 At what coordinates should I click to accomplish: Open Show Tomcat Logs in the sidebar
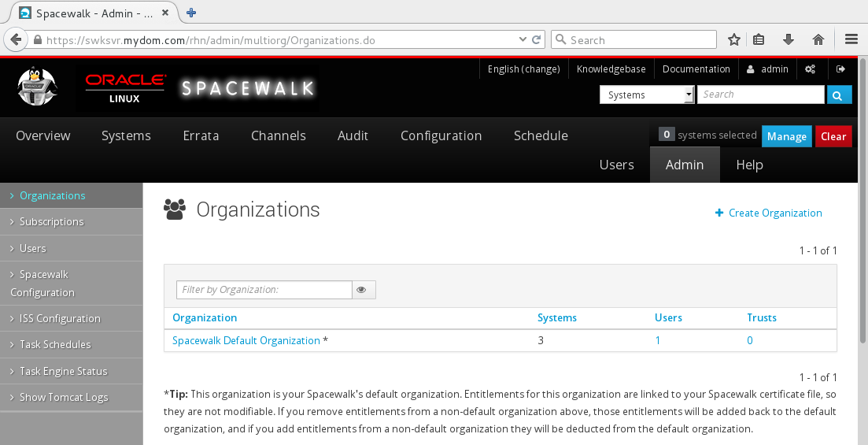pyautogui.click(x=72, y=397)
